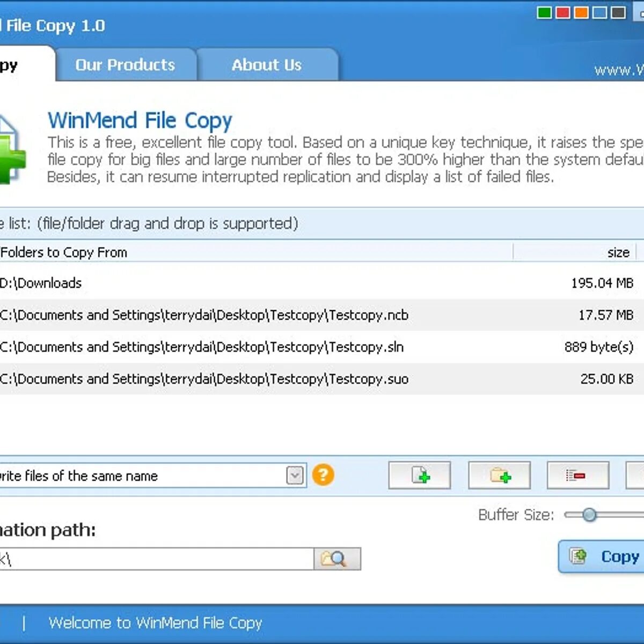Screen dimensions: 644x644
Task: Select the Testcopy.ncb file row
Action: 322,315
